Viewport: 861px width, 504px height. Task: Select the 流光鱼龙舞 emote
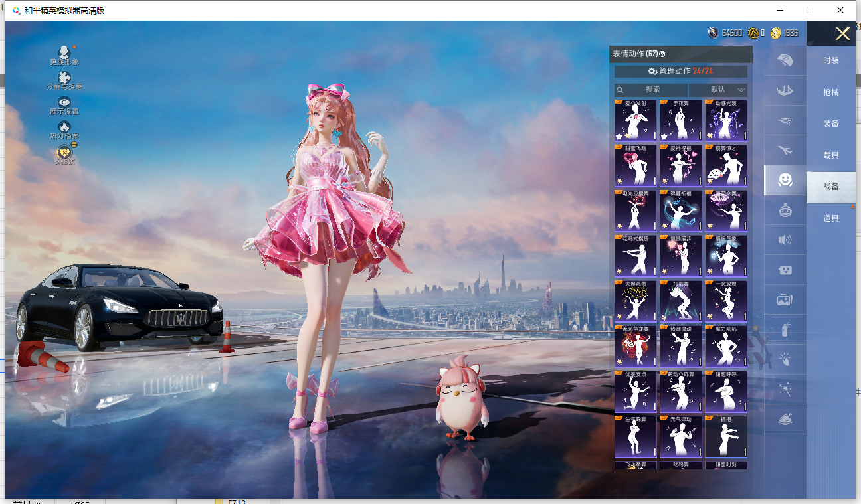(x=636, y=346)
